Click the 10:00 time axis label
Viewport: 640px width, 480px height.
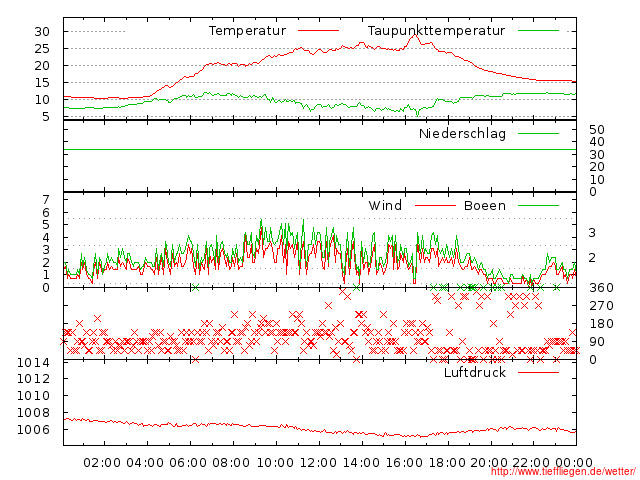[x=276, y=463]
